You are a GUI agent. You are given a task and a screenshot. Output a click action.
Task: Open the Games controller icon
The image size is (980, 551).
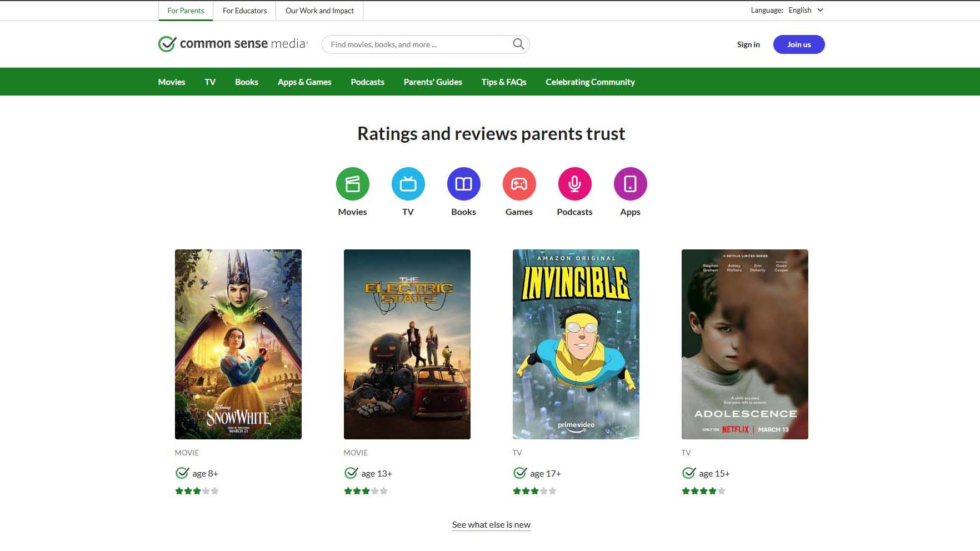(x=519, y=184)
